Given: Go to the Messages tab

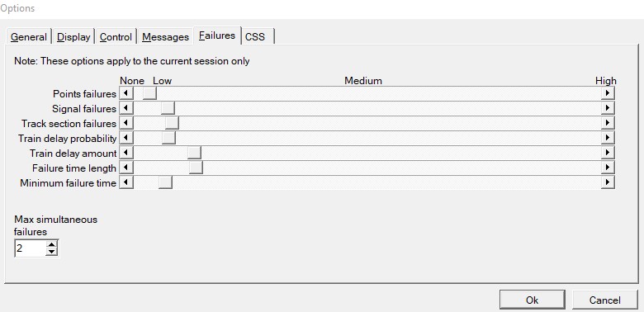Looking at the screenshot, I should [165, 37].
